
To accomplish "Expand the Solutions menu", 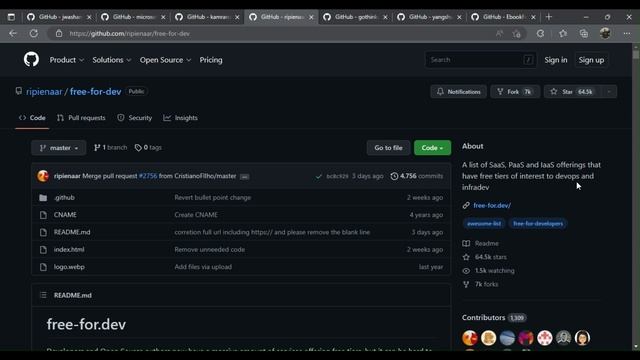I will [111, 60].
